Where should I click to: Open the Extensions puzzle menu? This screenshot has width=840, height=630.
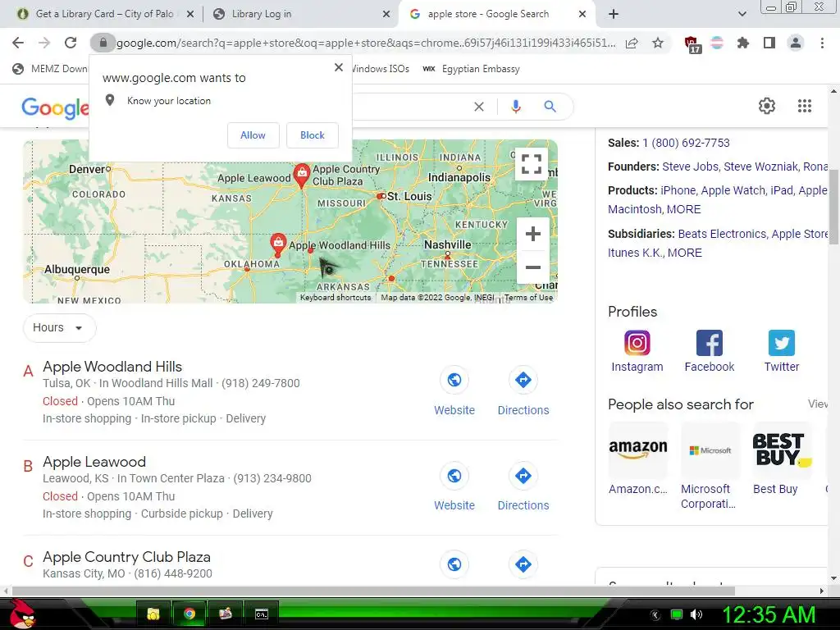pos(743,43)
